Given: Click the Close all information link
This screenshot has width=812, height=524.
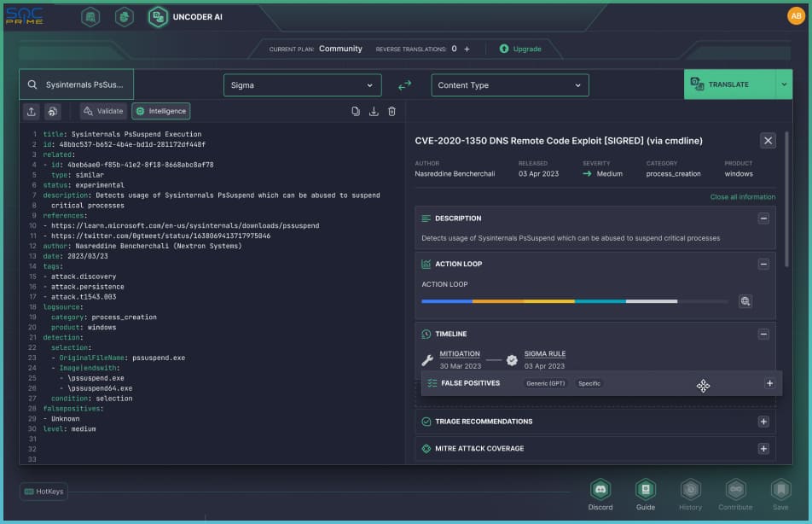Looking at the screenshot, I should (x=742, y=197).
